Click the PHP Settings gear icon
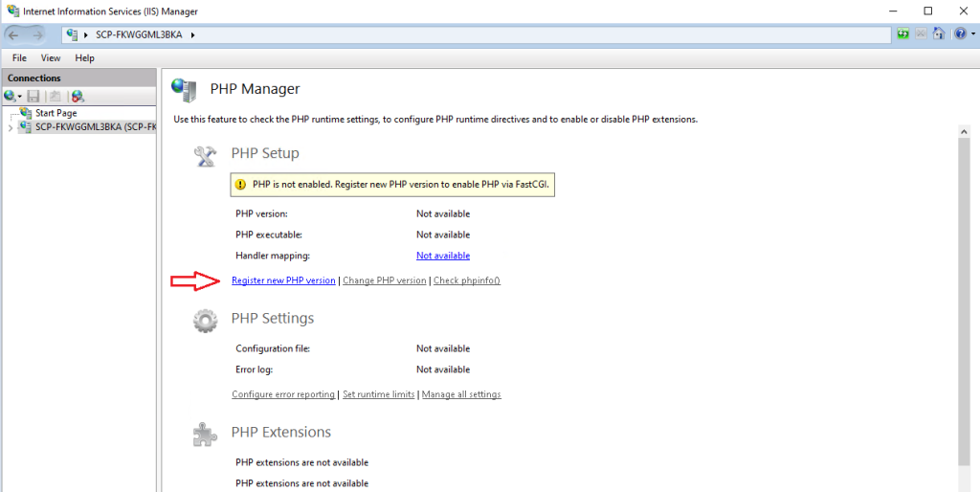Viewport: 980px width, 492px height. pyautogui.click(x=206, y=322)
